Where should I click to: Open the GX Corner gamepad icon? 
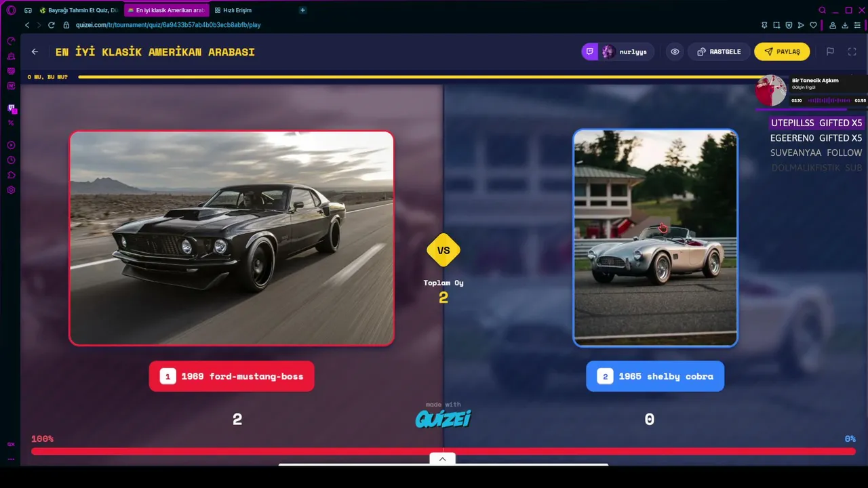click(28, 10)
